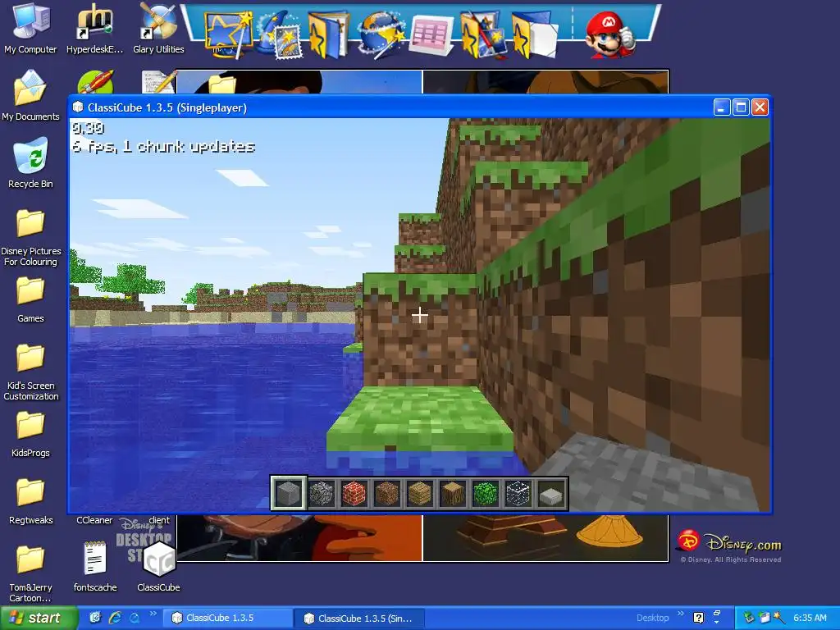Switch to ClassiCube 1.3.5 taskbar window
This screenshot has width=840, height=630.
[227, 619]
